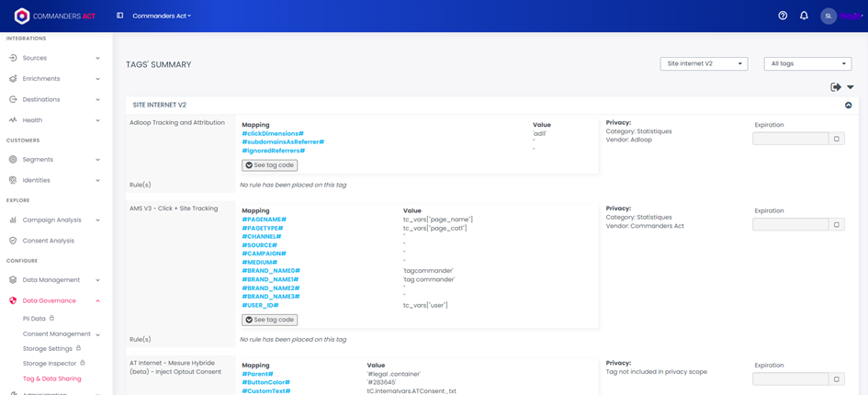Open the help question mark icon
The image size is (868, 395).
point(783,16)
